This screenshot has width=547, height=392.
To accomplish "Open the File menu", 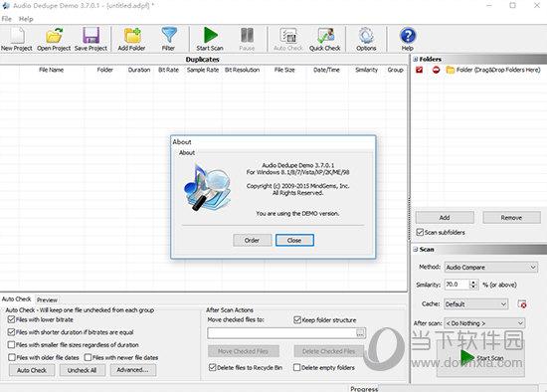I will click(7, 19).
